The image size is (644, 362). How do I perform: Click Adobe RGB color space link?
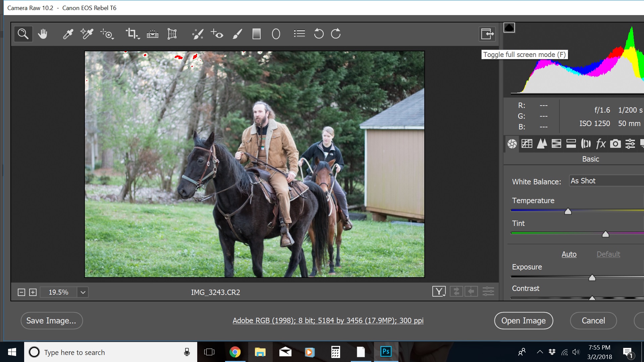coord(328,320)
